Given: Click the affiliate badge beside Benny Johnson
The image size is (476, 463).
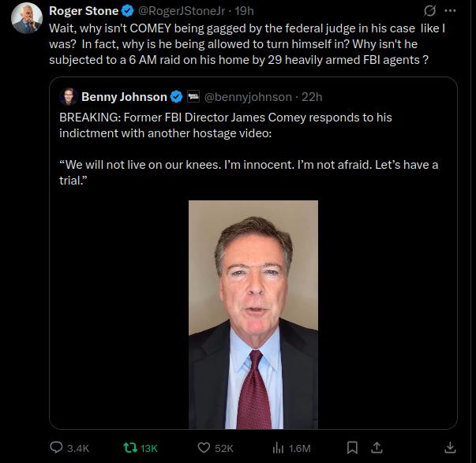Looking at the screenshot, I should click(193, 97).
